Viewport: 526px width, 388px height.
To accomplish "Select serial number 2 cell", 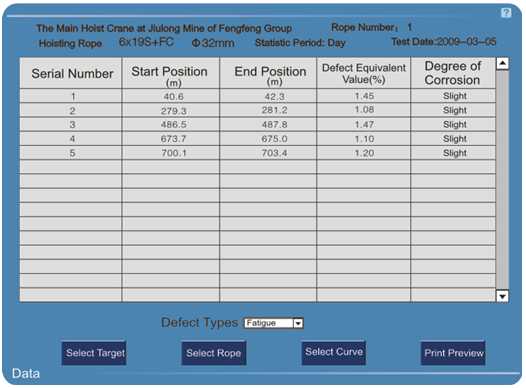I will click(x=71, y=110).
